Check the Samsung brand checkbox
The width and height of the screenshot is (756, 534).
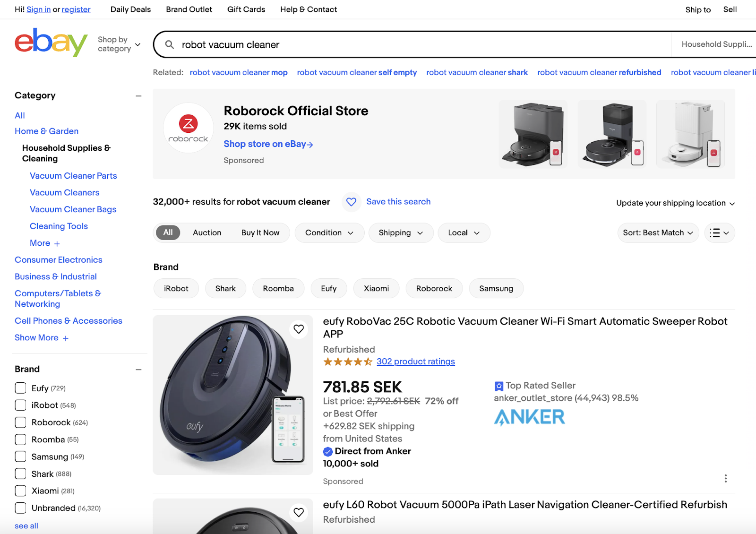click(x=20, y=456)
